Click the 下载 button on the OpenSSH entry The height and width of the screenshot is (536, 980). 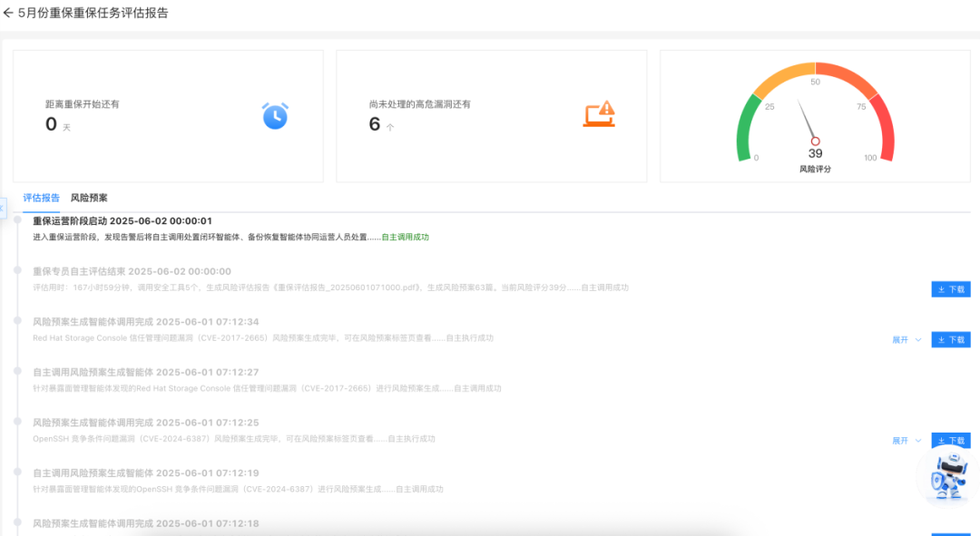[950, 440]
